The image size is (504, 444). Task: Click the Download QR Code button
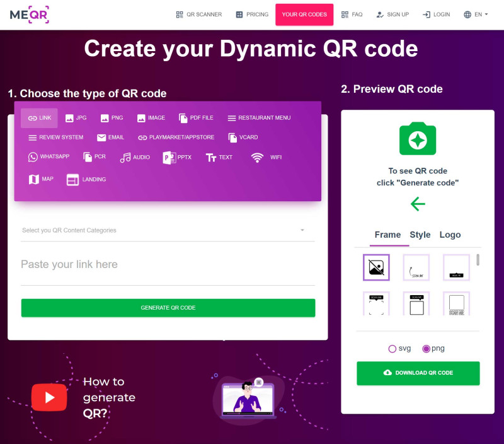pos(418,373)
